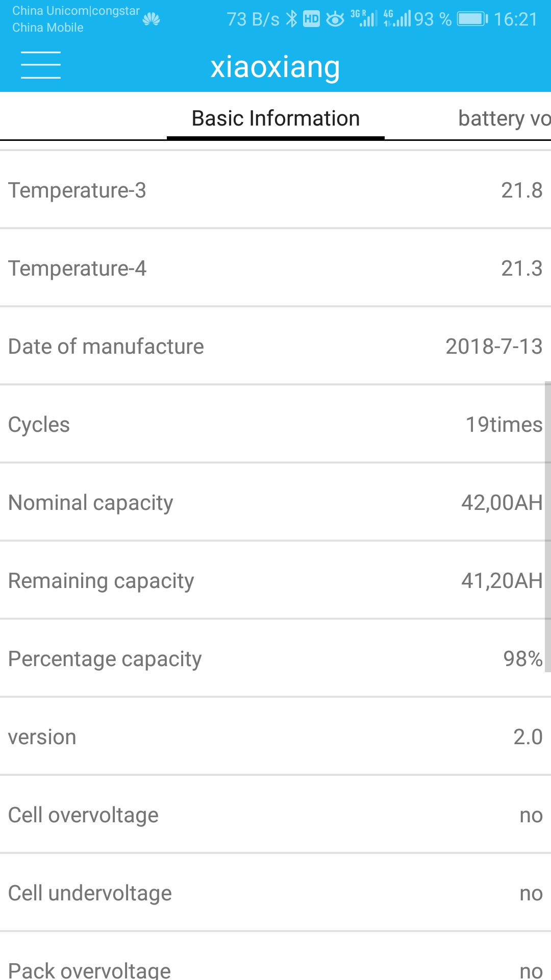Tap the Huawei logo icon

pos(152,19)
